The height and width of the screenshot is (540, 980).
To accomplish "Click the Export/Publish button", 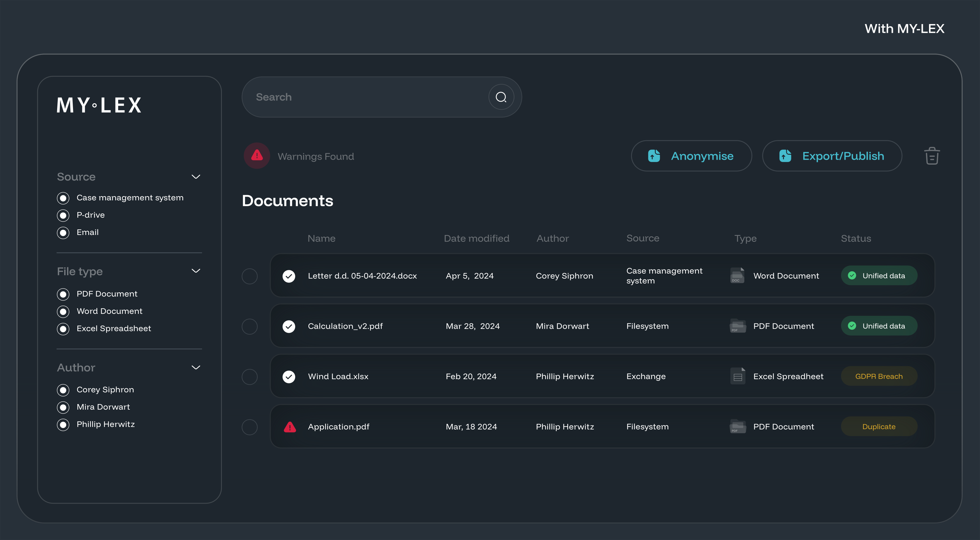I will tap(832, 156).
